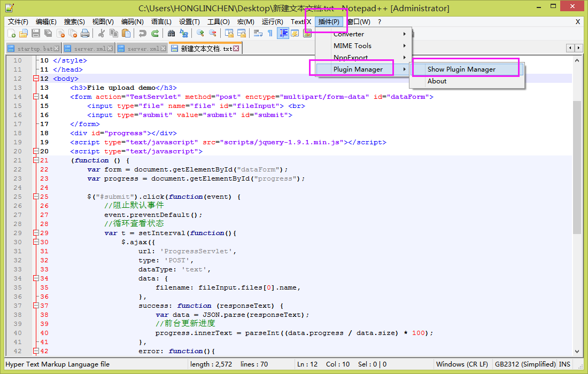Click the vertical scrollbar up arrow
The width and height of the screenshot is (588, 374).
[x=577, y=60]
